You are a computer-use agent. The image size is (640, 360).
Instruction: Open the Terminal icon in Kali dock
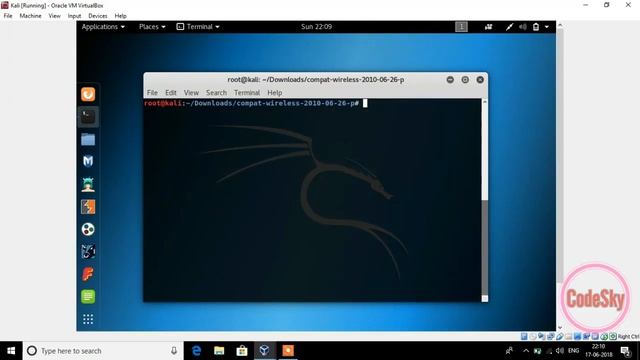(88, 117)
